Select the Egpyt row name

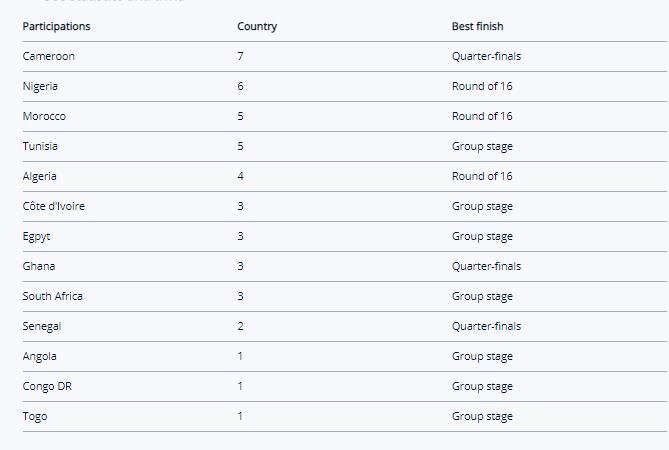(x=37, y=236)
